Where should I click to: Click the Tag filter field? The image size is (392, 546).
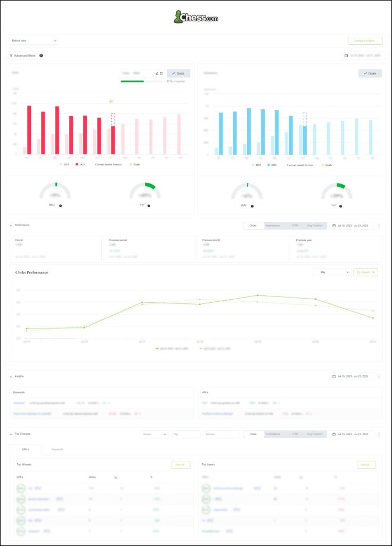[186, 434]
